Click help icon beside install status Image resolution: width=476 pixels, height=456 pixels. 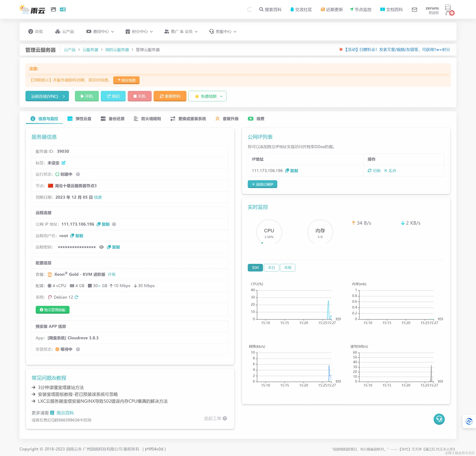[78, 349]
